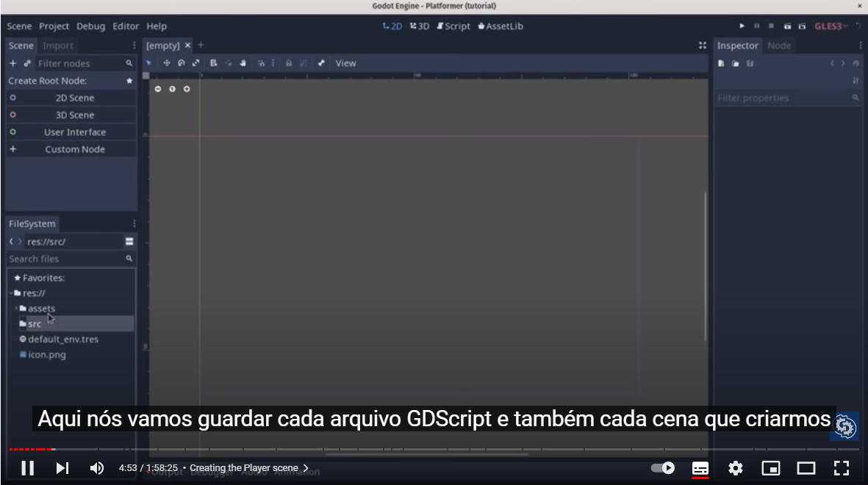This screenshot has width=868, height=485.
Task: Click the Filter nodes field
Action: (85, 64)
